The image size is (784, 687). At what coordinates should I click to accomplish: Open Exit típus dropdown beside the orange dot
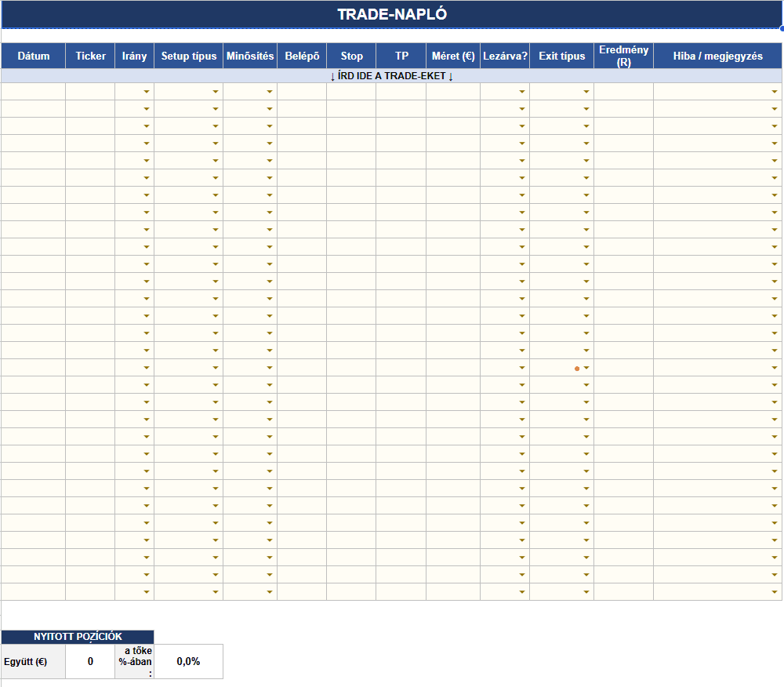(x=586, y=368)
